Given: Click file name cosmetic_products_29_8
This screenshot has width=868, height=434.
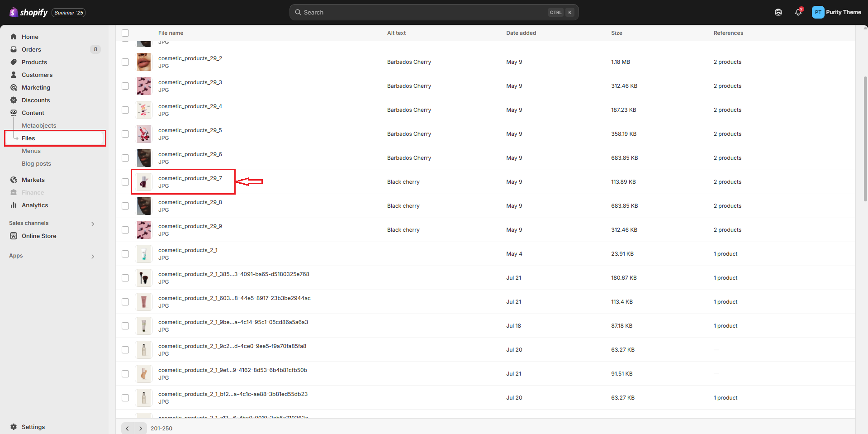Looking at the screenshot, I should tap(190, 202).
